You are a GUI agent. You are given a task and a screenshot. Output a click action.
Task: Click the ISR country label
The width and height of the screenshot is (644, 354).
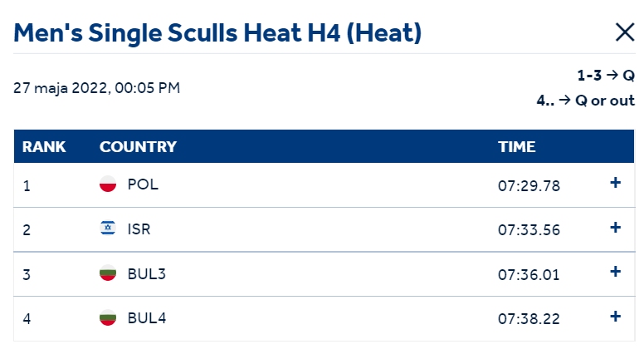click(x=139, y=229)
